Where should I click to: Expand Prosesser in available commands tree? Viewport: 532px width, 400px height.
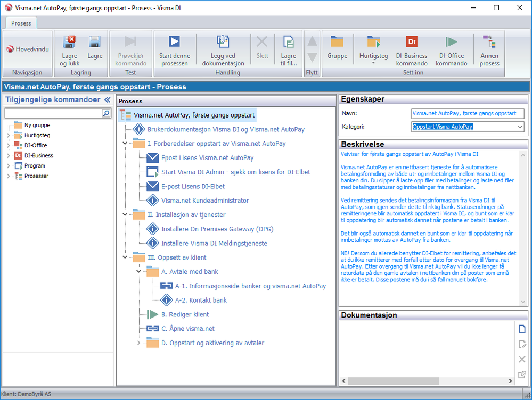coord(8,176)
